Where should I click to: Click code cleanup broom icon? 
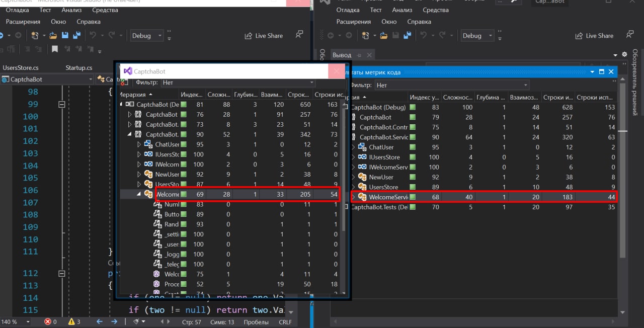[x=135, y=321]
